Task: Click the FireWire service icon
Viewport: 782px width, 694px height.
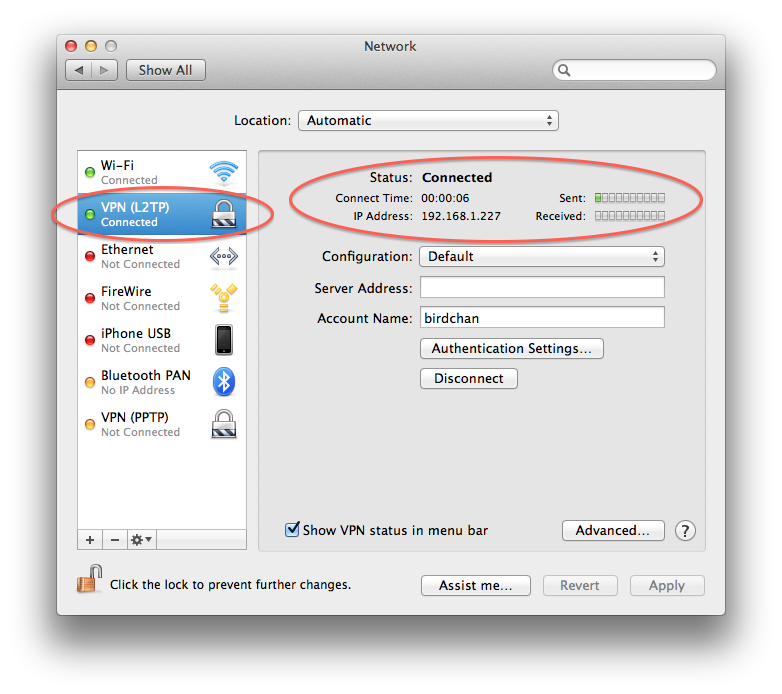Action: (x=224, y=298)
